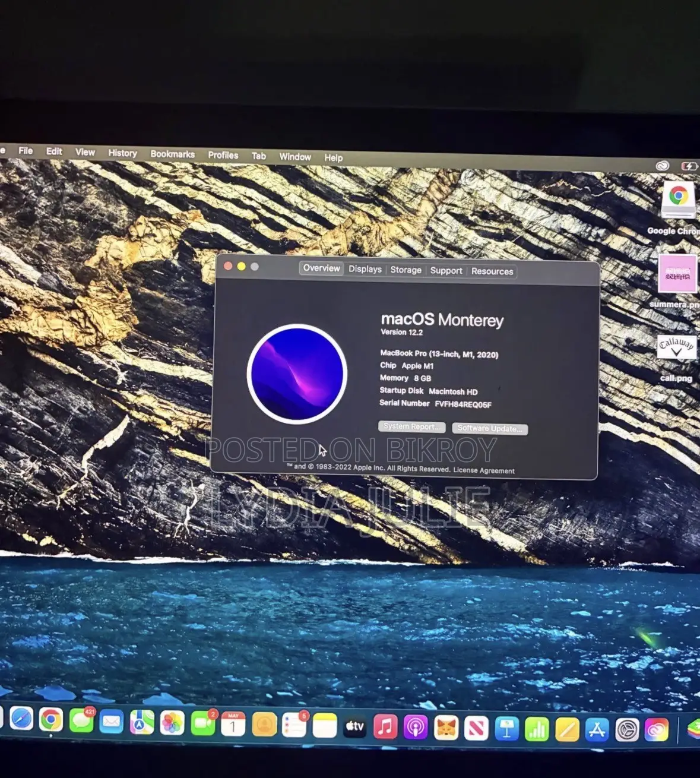
Task: Open Adobe Creative Cloud in dock
Action: 657,730
